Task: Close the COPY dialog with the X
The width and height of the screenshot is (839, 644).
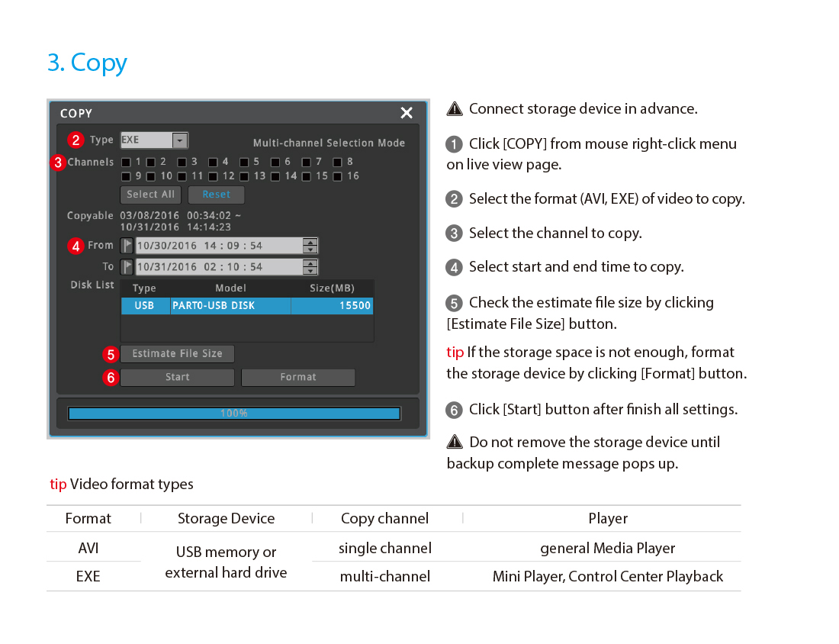Action: (406, 113)
